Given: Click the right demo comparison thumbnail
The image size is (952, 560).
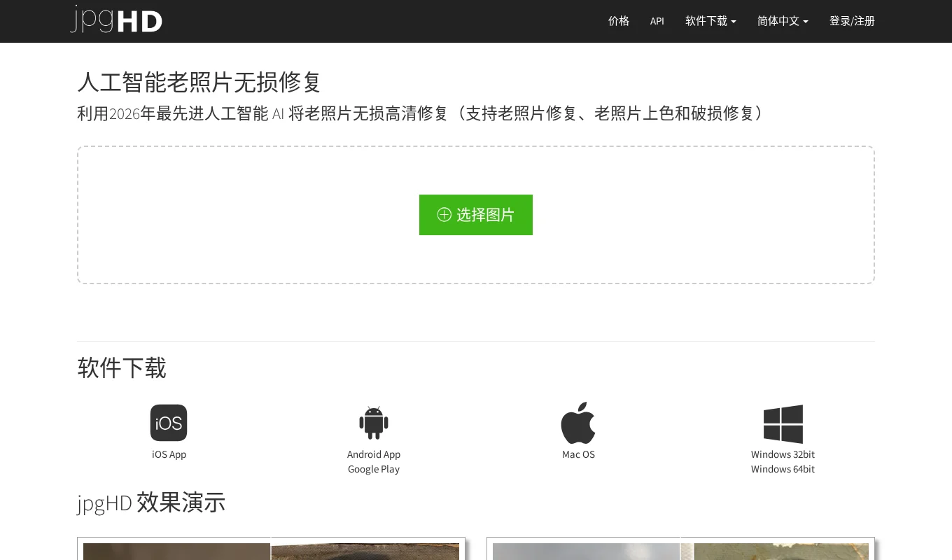Looking at the screenshot, I should tap(680, 549).
